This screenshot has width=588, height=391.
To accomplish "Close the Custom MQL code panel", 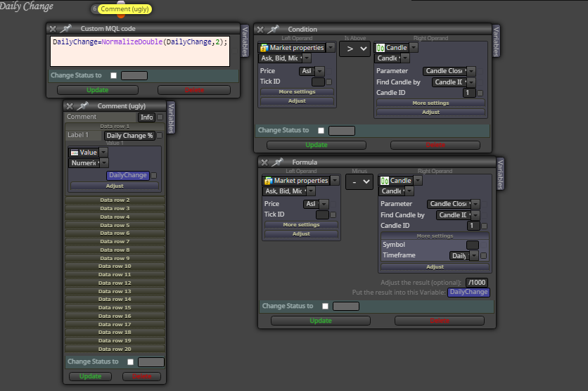I will coord(53,29).
